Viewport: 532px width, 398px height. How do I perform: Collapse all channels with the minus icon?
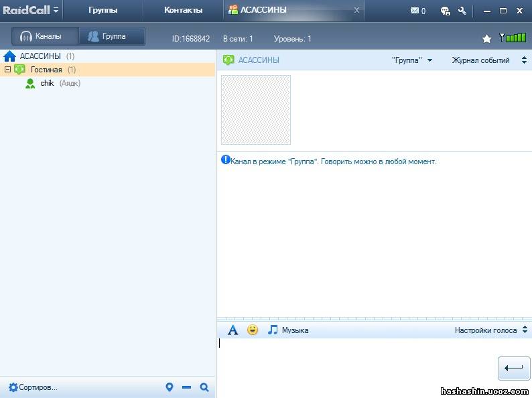click(x=187, y=387)
